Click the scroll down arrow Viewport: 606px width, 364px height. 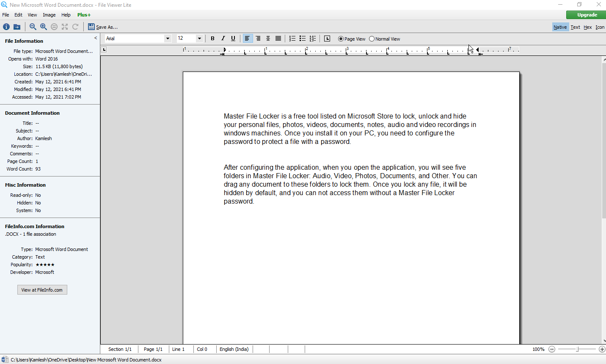pyautogui.click(x=604, y=341)
